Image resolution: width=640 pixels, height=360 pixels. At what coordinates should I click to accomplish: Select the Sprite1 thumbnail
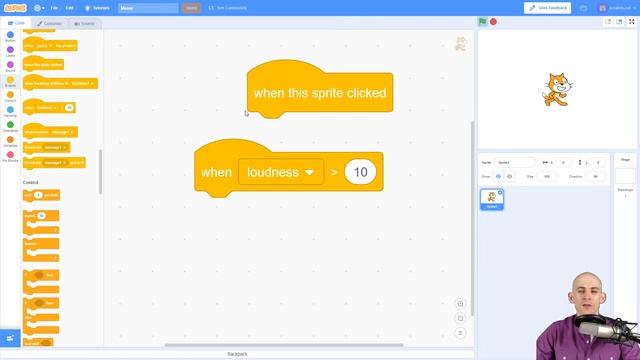(492, 200)
